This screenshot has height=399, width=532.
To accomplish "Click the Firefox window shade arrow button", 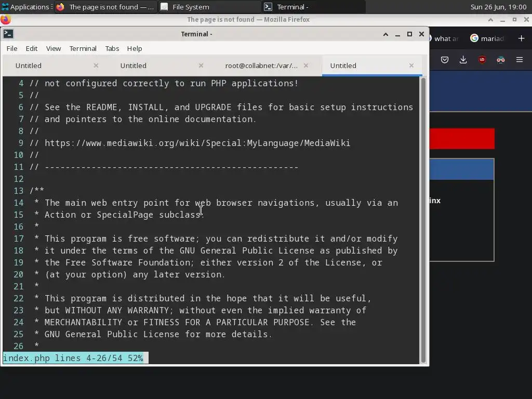I will coord(490,20).
